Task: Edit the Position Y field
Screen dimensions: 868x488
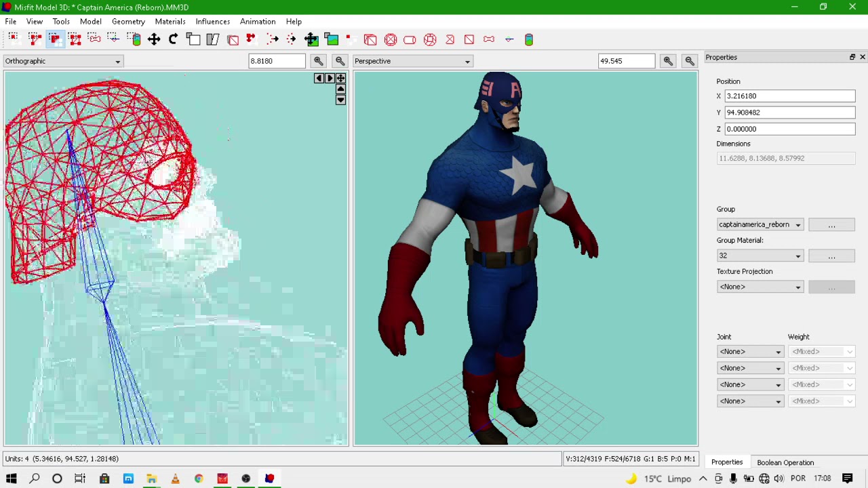Action: point(790,113)
